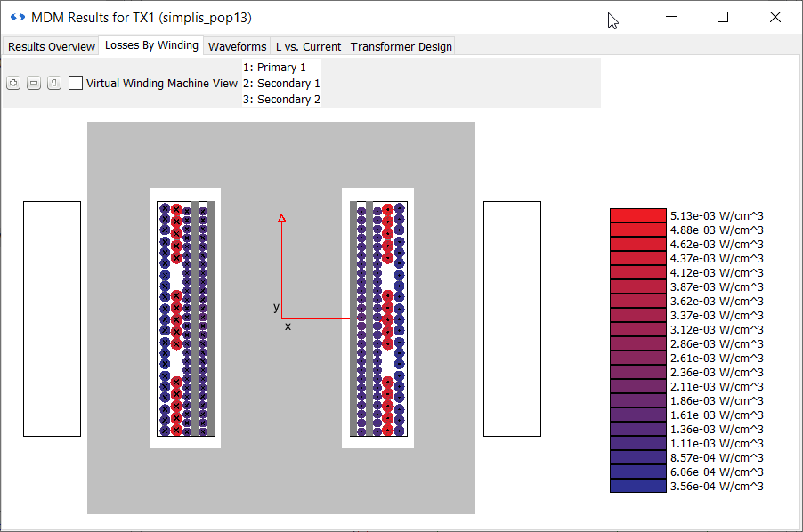Go to the Transformer Design tab
Image resolution: width=803 pixels, height=532 pixels.
(401, 46)
